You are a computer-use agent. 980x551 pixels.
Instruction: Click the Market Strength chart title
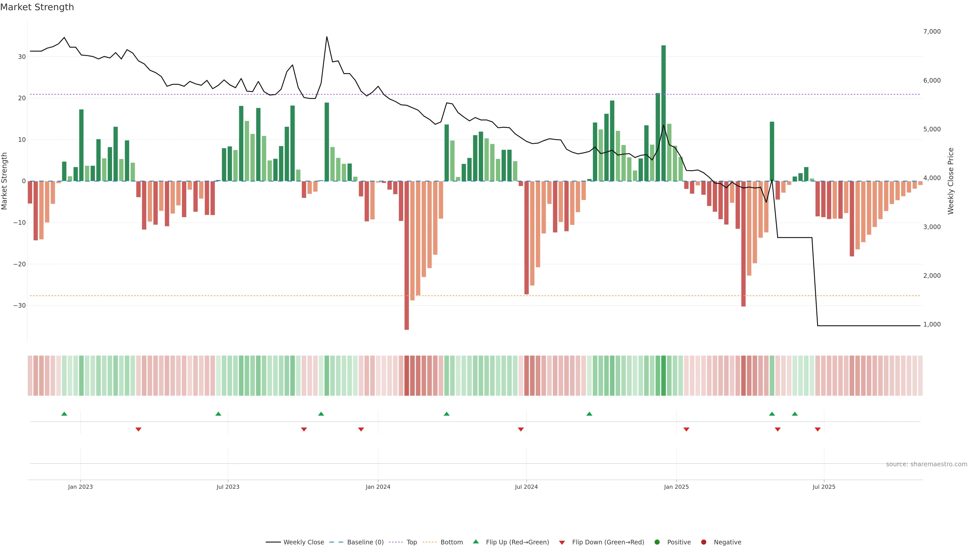coord(37,7)
